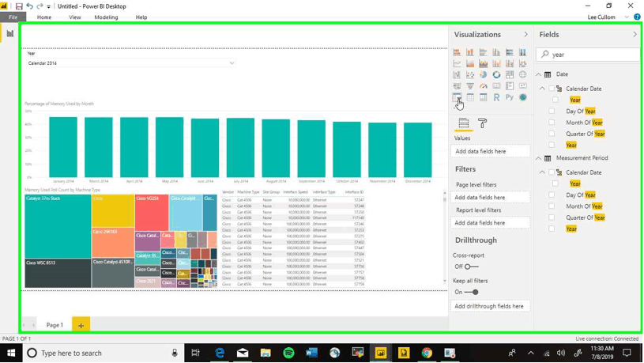
Task: Check Day Of Year under Date table
Action: (x=552, y=111)
